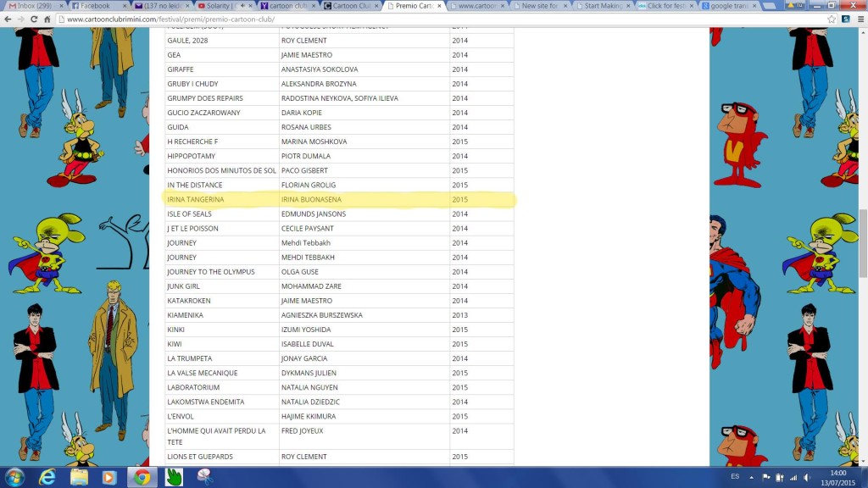Switch to the Inbox (299) Gmail tab
Screen dimensions: 868x488
(x=34, y=6)
